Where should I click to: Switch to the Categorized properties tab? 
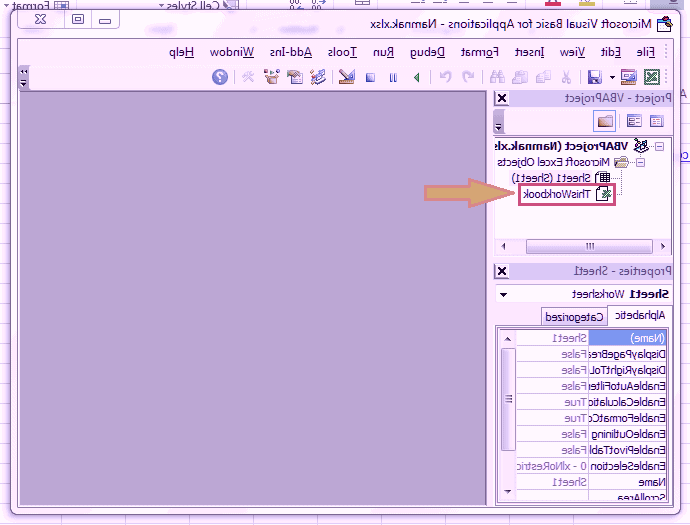(x=573, y=317)
